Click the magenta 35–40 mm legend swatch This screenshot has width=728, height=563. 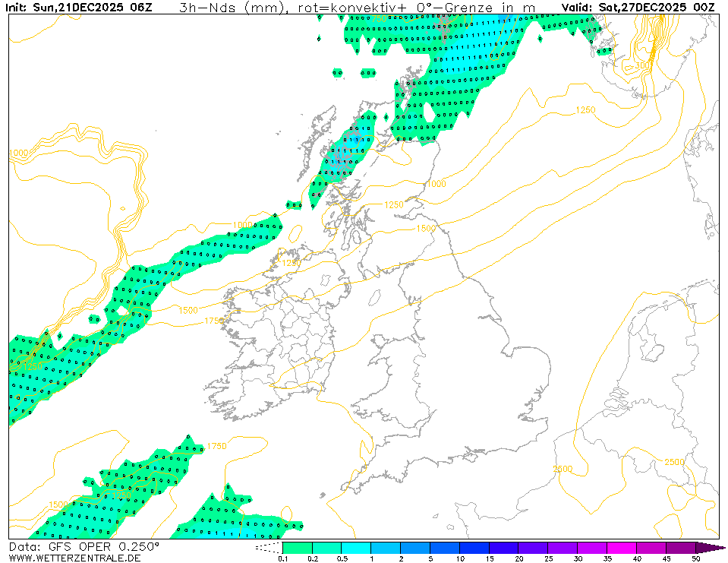[x=622, y=548]
